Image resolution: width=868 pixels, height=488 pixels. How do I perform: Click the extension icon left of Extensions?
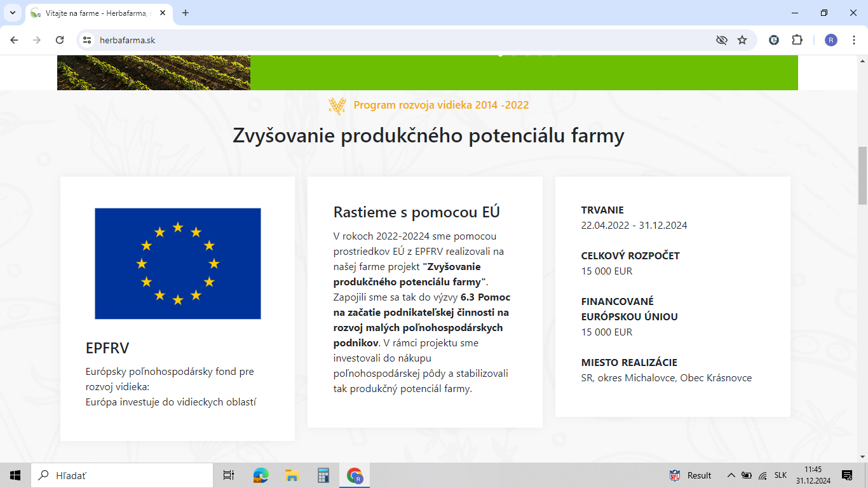coord(774,40)
